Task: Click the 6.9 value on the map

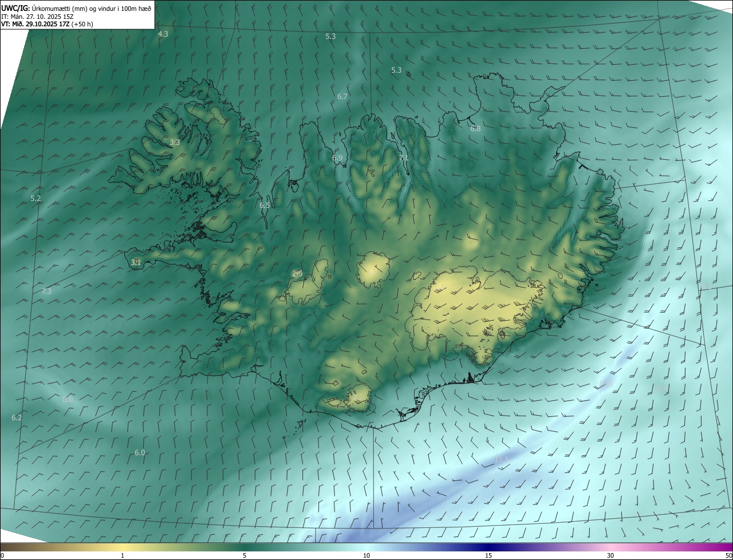Action: [337, 158]
